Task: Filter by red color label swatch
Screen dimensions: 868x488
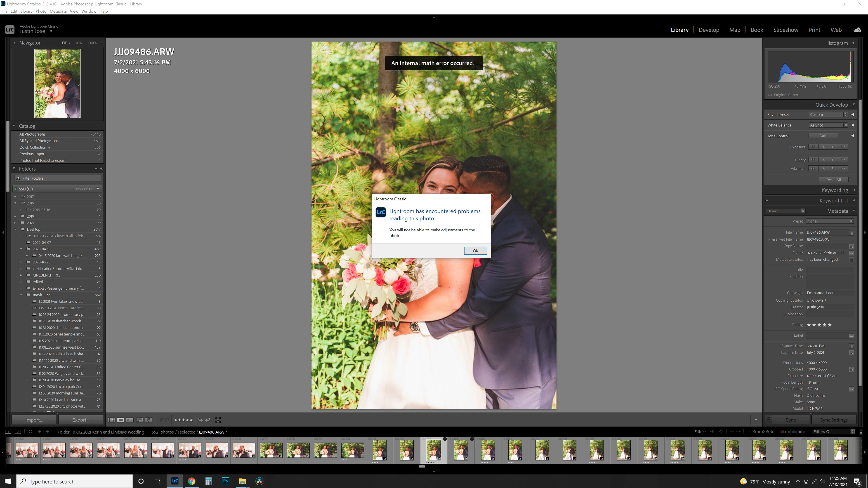Action: [782, 432]
